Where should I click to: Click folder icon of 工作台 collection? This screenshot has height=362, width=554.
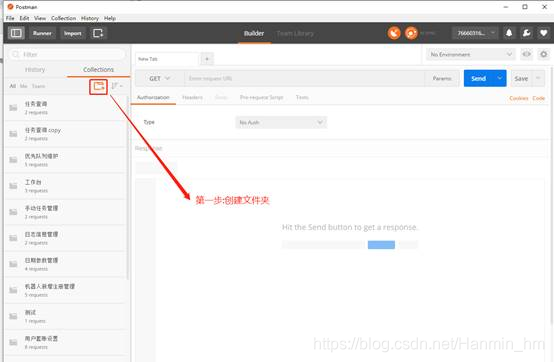pos(13,186)
